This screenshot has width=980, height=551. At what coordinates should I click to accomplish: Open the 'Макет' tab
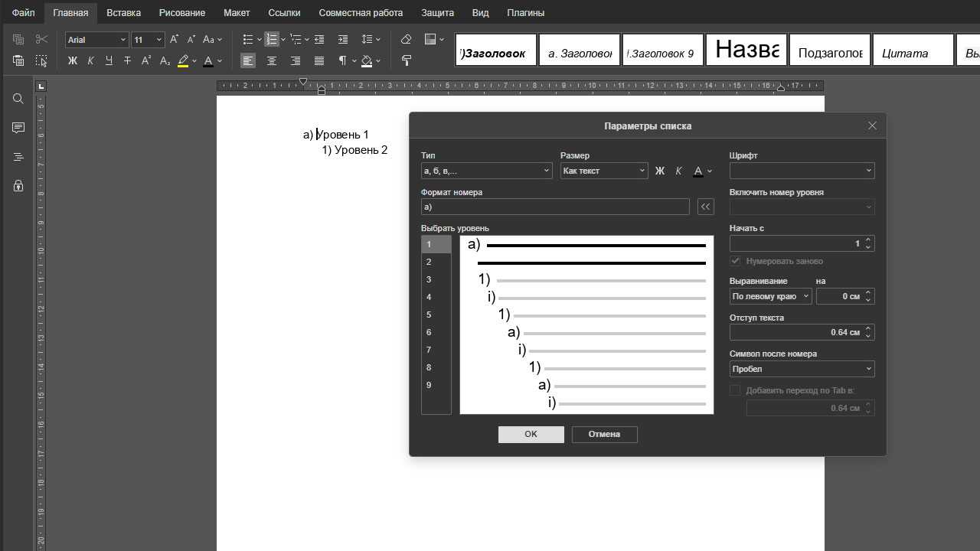click(x=237, y=13)
